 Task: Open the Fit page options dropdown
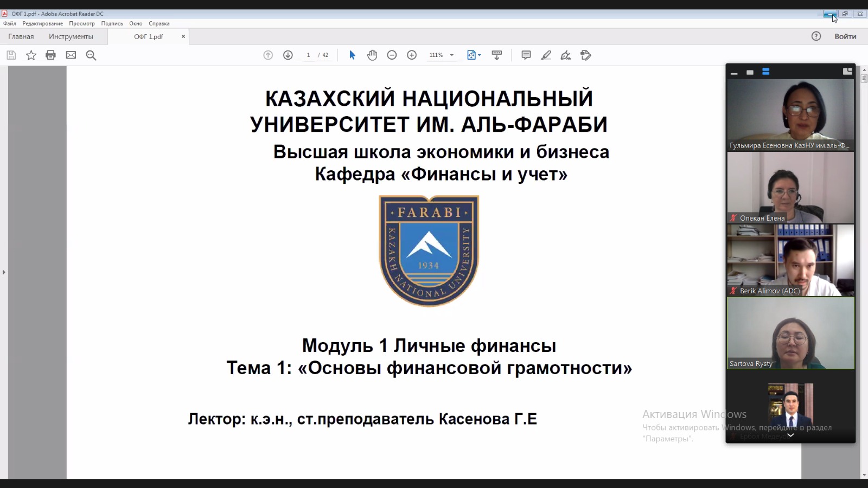click(474, 55)
